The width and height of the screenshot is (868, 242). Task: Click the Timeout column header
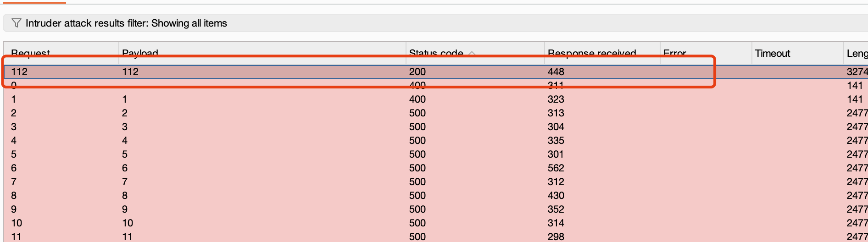coord(772,53)
